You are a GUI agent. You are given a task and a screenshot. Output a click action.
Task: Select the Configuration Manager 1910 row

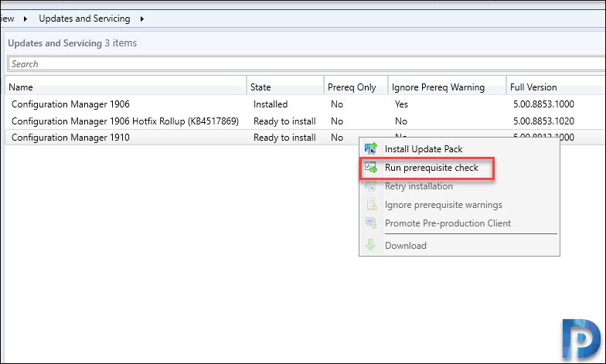(x=182, y=138)
